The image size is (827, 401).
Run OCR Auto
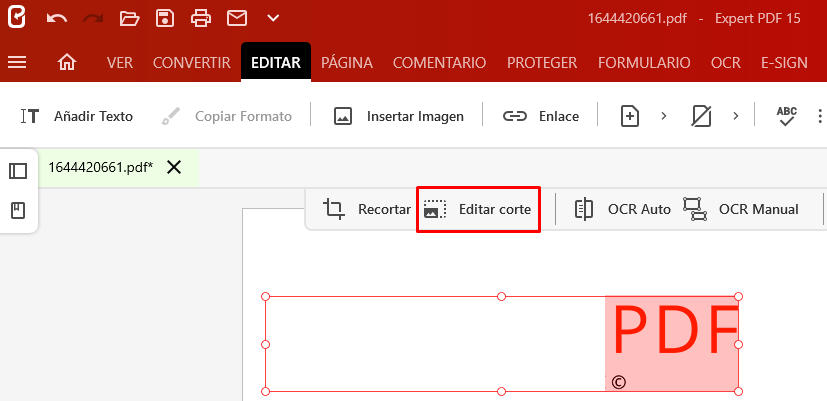tap(622, 209)
